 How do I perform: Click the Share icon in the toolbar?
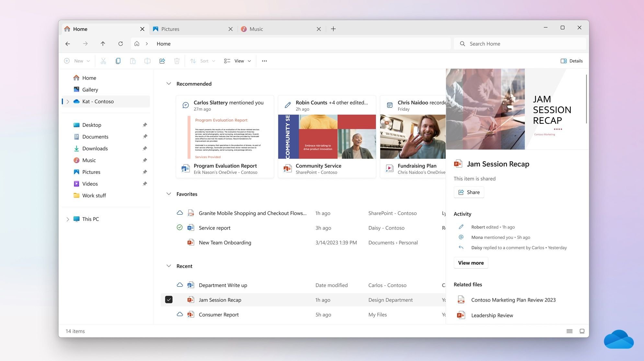click(162, 61)
